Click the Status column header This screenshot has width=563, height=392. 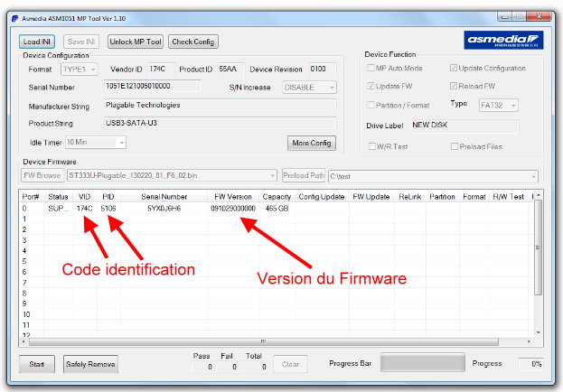point(58,197)
